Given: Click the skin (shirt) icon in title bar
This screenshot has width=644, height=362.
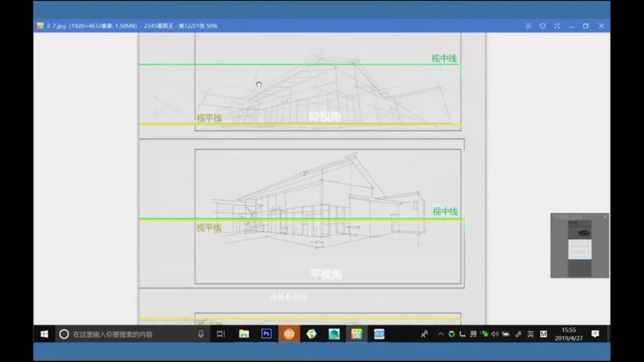Looking at the screenshot, I should (x=542, y=26).
